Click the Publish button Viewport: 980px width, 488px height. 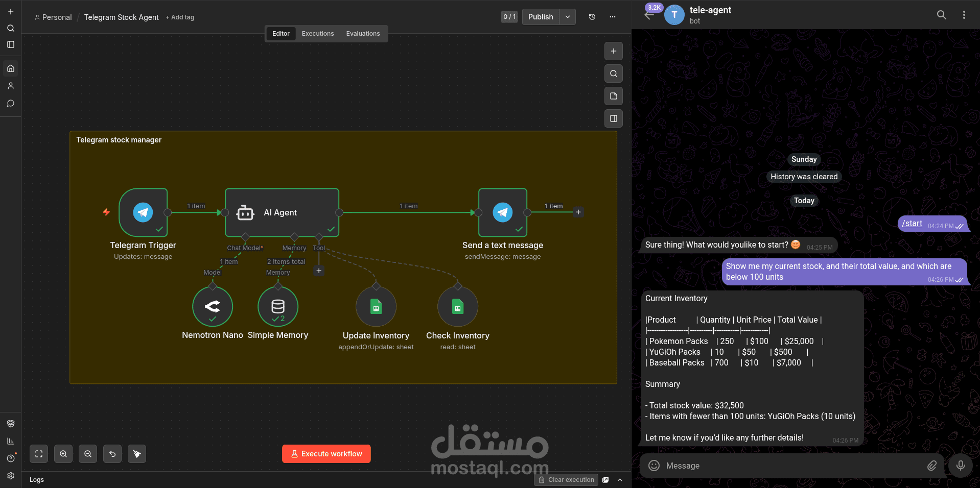pos(541,17)
